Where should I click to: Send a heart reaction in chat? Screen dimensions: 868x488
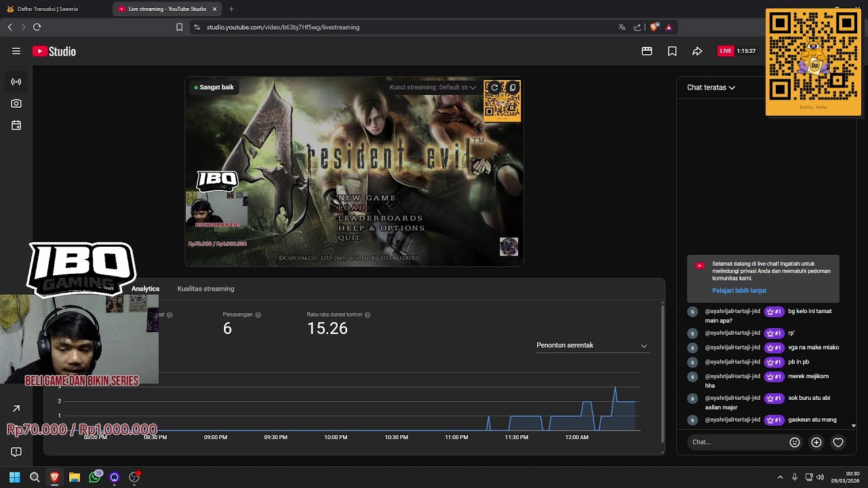[838, 442]
